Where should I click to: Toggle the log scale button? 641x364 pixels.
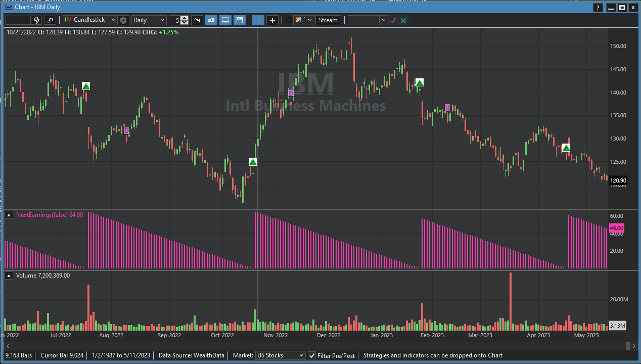pyautogui.click(x=197, y=20)
